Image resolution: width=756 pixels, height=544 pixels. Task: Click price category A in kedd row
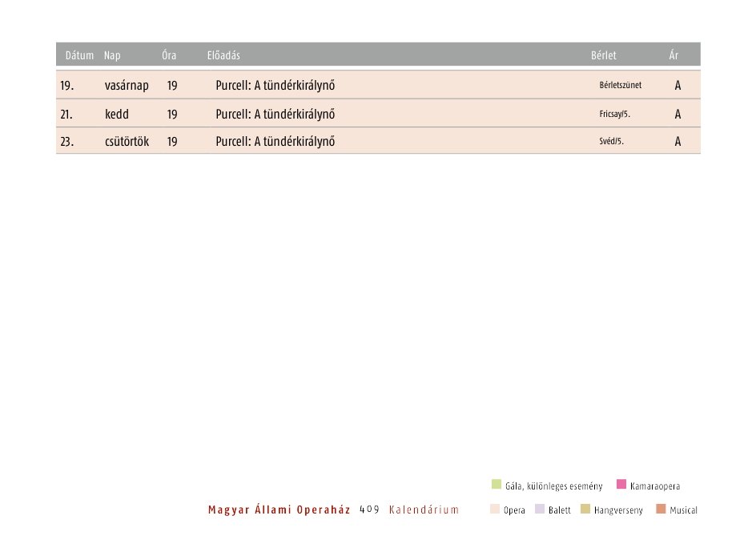pos(678,115)
